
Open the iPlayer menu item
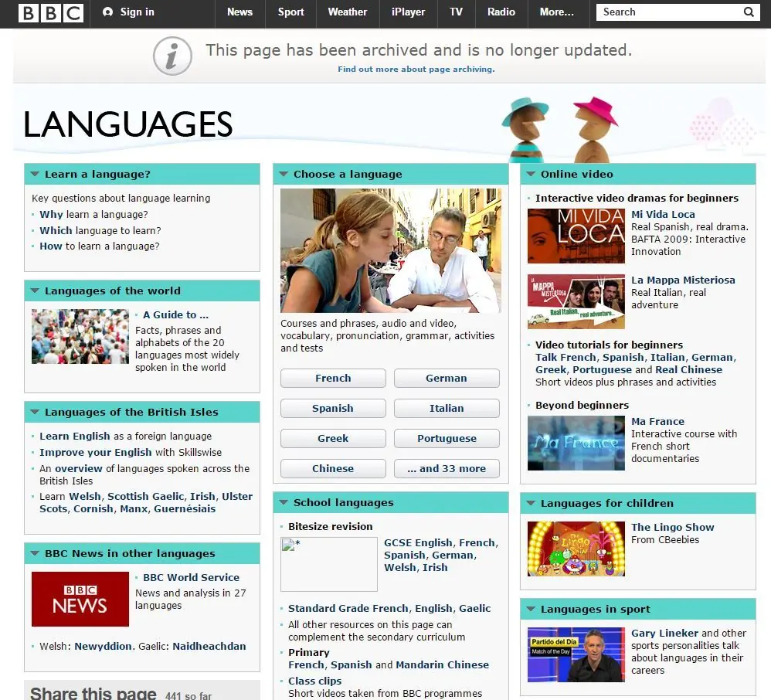[x=408, y=12]
